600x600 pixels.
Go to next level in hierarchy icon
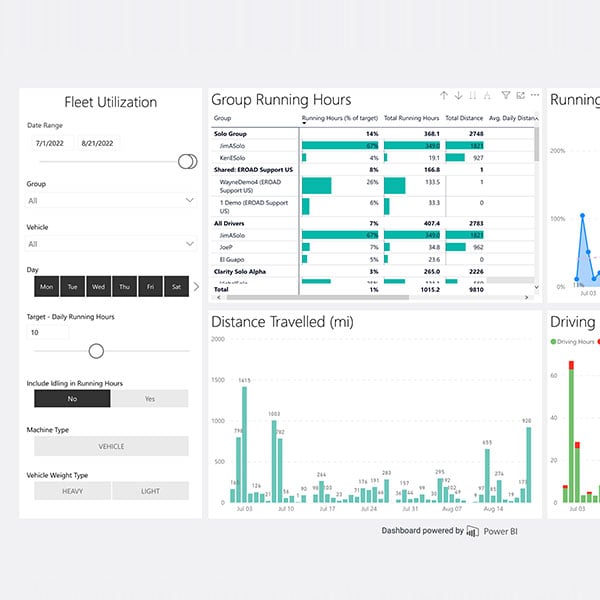click(x=473, y=96)
